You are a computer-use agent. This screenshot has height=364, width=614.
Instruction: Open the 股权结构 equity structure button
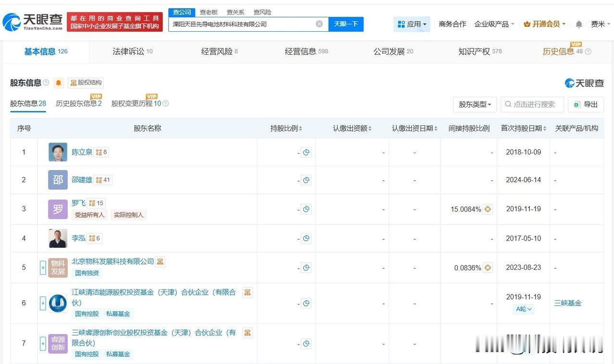coord(86,83)
